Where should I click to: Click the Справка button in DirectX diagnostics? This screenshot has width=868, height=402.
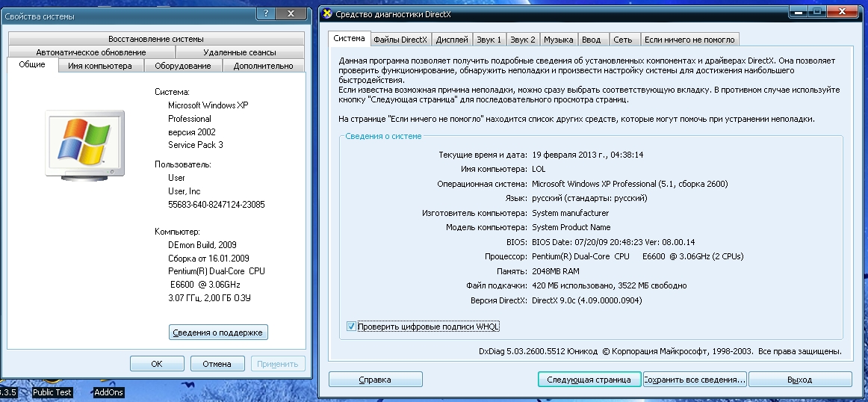(x=375, y=380)
